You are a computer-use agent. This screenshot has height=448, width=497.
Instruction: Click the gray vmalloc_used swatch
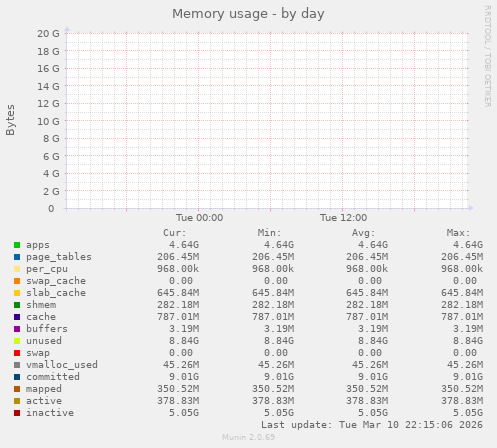[x=17, y=365]
